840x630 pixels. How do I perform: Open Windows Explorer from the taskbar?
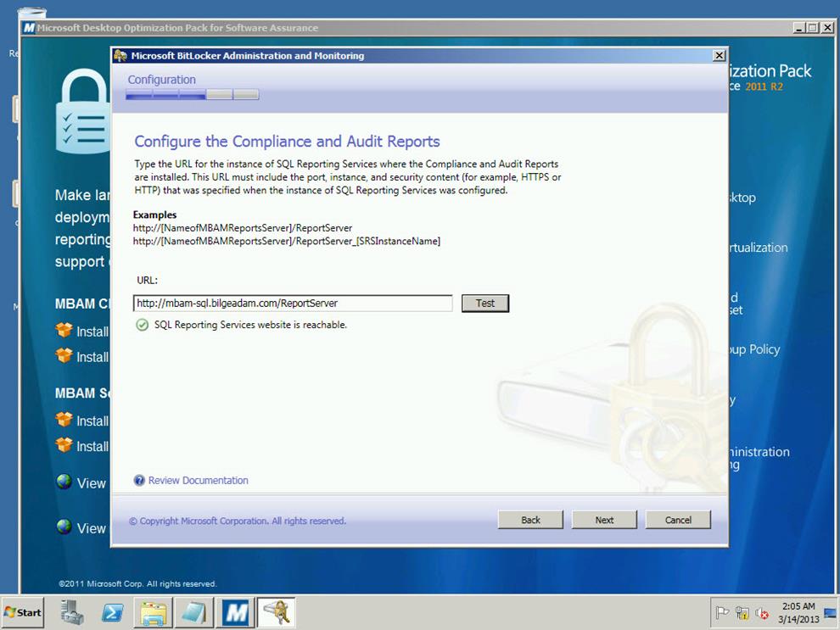pos(154,612)
